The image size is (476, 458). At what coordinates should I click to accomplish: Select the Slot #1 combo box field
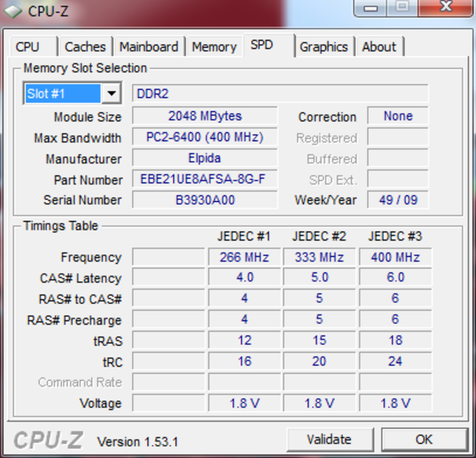click(73, 93)
